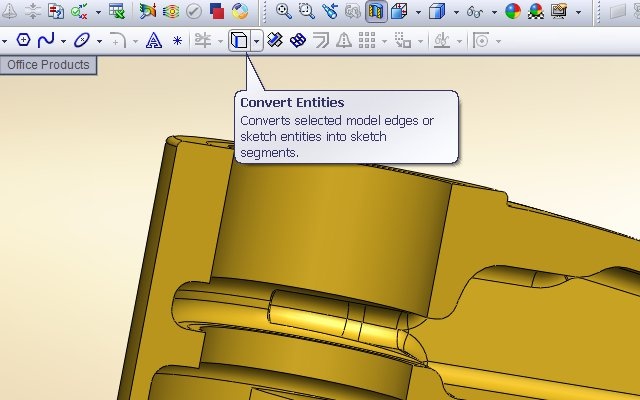Toggle the Section View button
This screenshot has height=400, width=640.
click(x=376, y=11)
